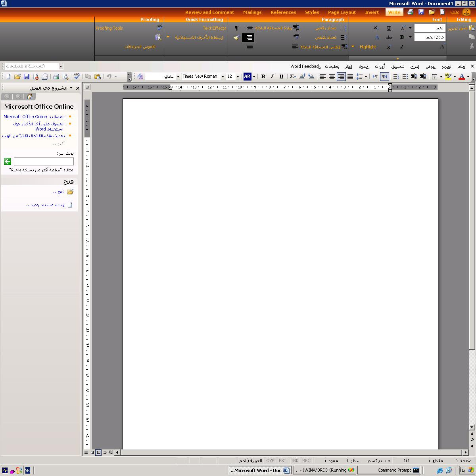Expand the task pane title dropdown
Viewport: 476px width, 476px height.
click(x=71, y=88)
